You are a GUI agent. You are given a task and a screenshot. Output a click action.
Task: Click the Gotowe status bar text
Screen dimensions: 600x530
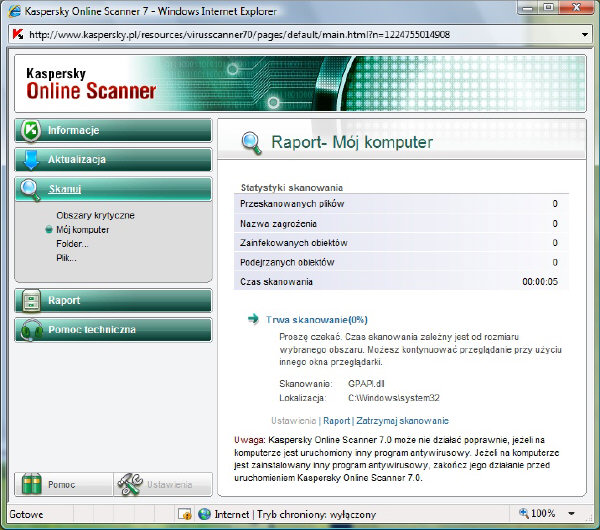tap(26, 514)
